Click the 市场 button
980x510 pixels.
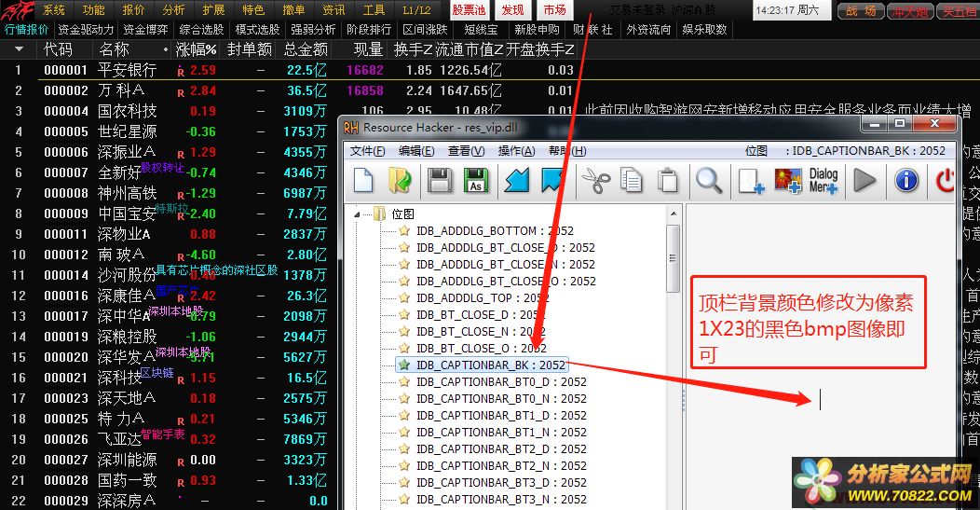tap(554, 10)
